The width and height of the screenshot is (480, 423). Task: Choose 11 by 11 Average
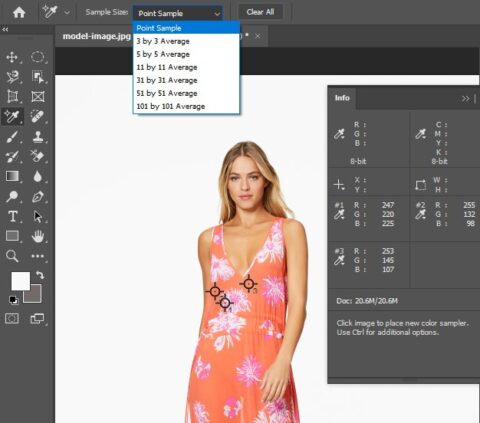pyautogui.click(x=186, y=67)
